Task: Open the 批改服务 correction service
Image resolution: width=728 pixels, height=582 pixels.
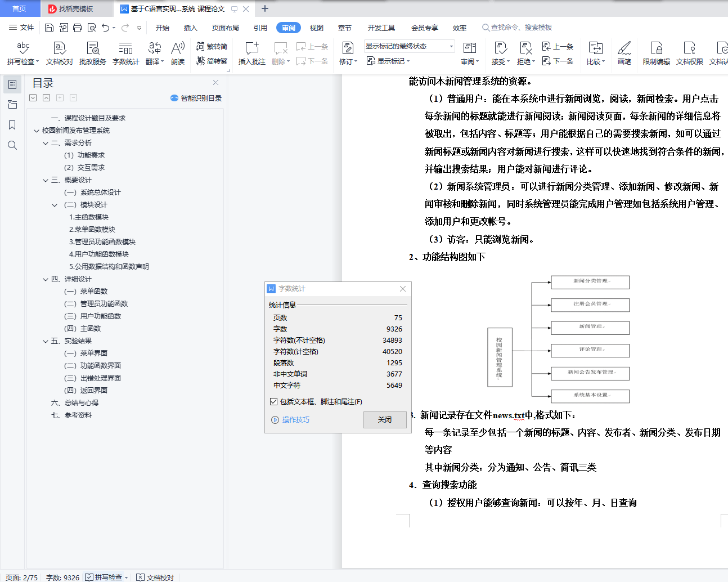Action: [93, 53]
